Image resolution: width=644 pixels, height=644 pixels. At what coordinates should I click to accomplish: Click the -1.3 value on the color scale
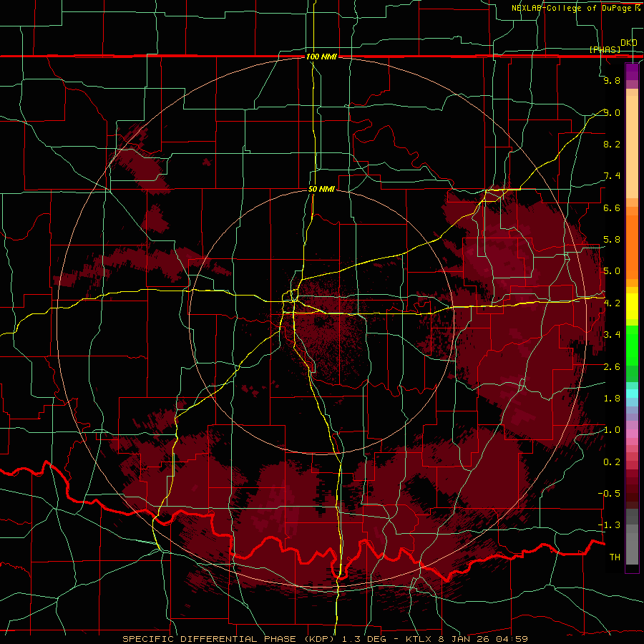pos(609,525)
